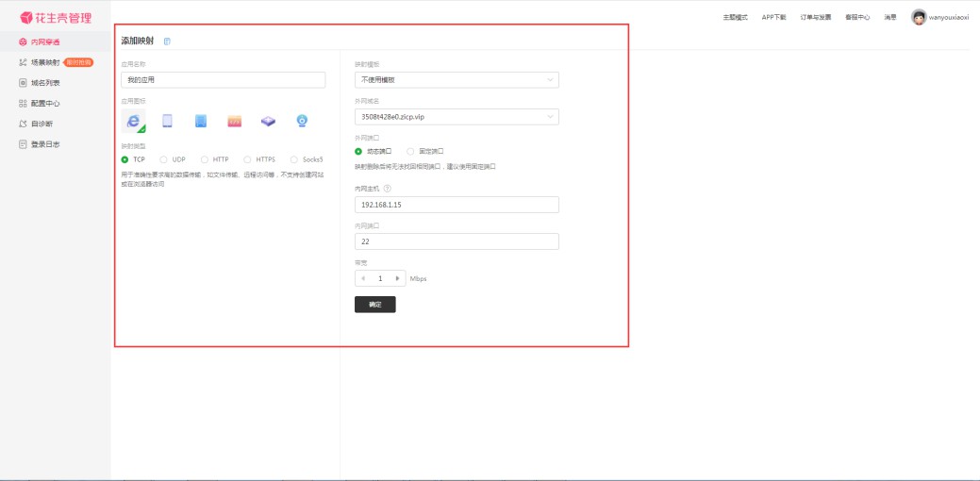Open the document icon next to 添加映射
This screenshot has height=481, width=980.
167,41
